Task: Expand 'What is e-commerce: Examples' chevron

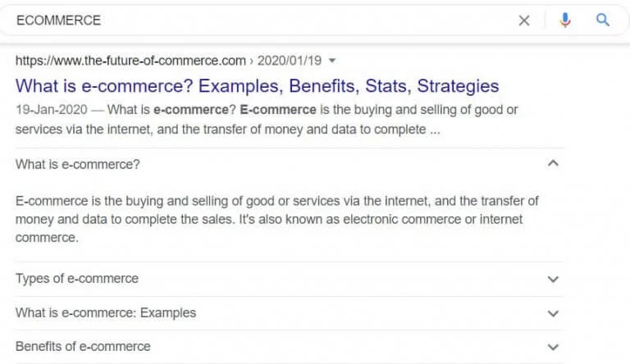Action: [553, 313]
